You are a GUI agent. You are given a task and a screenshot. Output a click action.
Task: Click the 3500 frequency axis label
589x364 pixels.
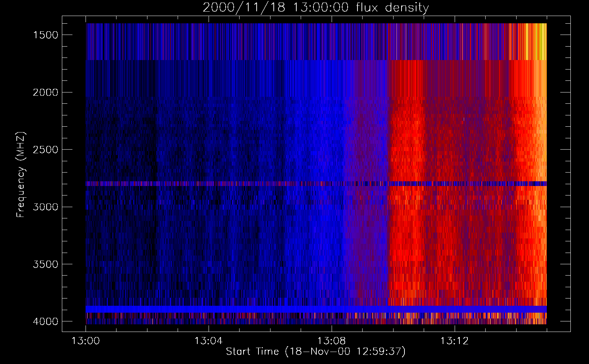tap(46, 264)
